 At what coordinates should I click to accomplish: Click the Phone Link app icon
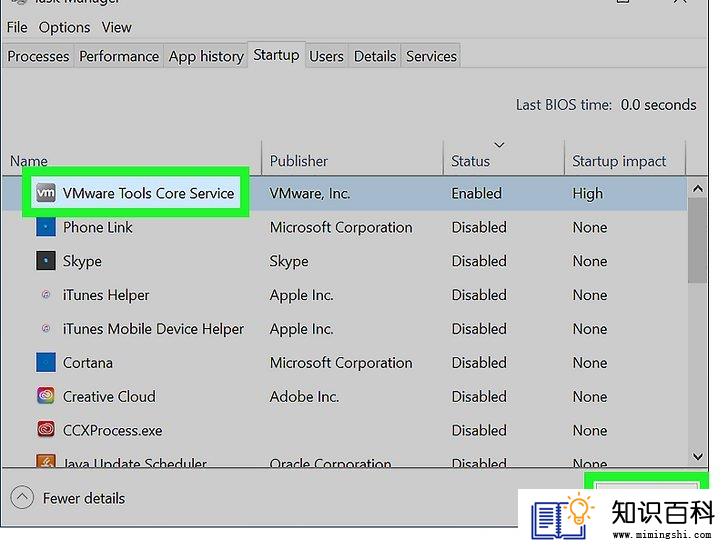(x=46, y=227)
